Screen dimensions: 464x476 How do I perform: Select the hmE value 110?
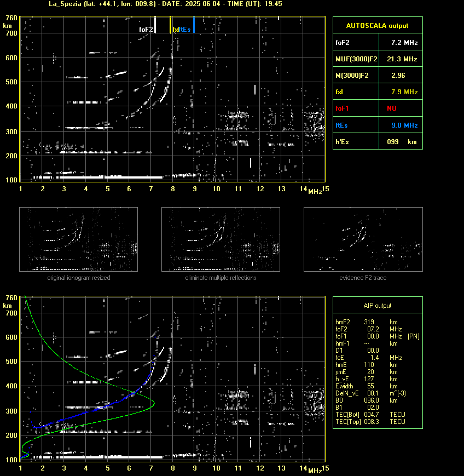369,365
